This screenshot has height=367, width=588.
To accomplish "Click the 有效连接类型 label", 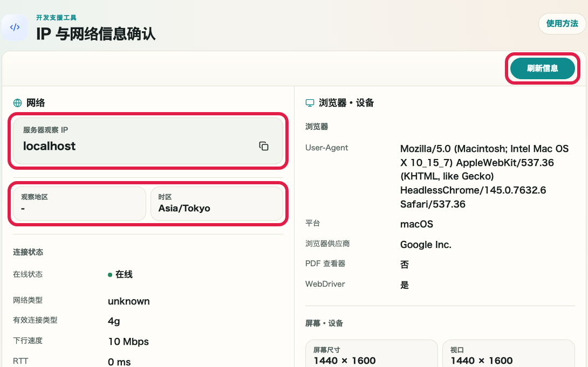I will [x=35, y=320].
